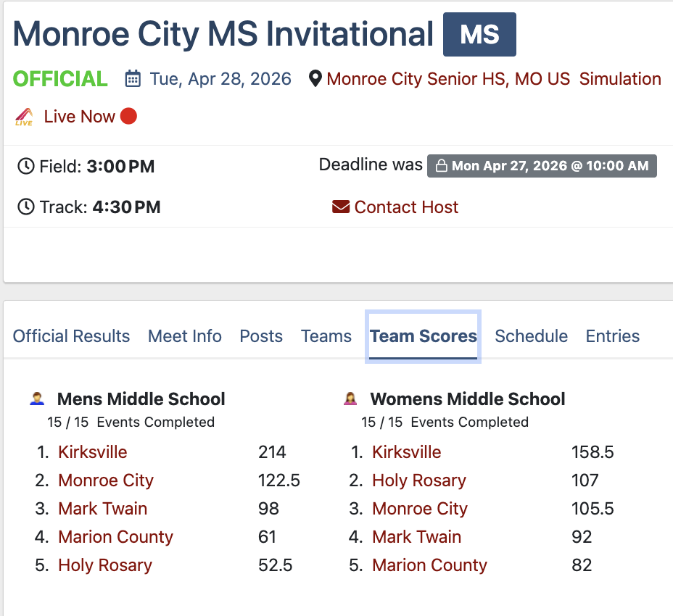The width and height of the screenshot is (673, 616).
Task: Click the red live indicator dot
Action: coord(128,116)
